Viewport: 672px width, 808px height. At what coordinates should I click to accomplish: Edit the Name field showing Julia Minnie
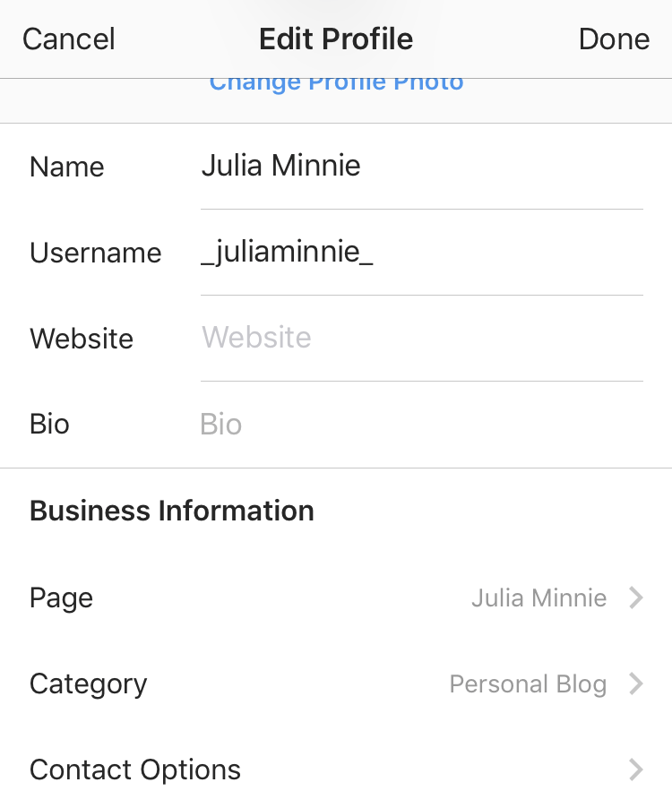[x=421, y=167]
